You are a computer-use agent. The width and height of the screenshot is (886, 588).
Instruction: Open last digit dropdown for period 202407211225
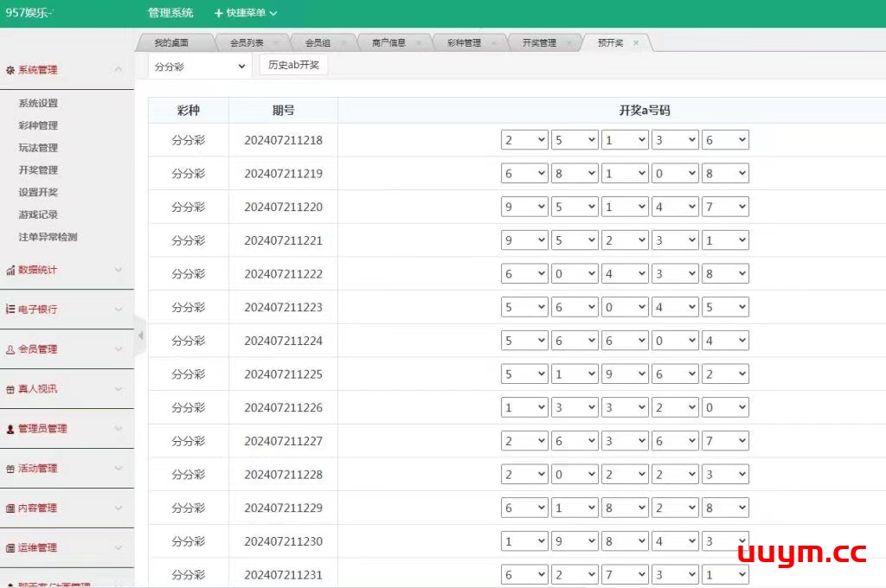point(725,374)
